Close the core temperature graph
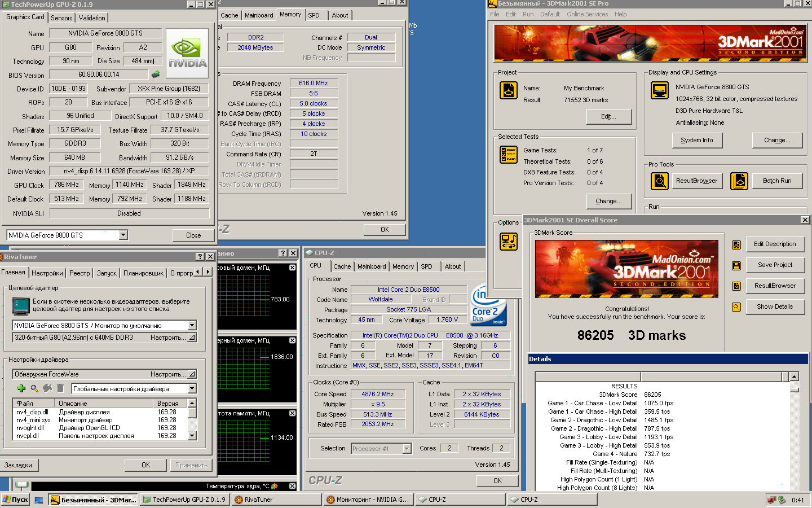The image size is (812, 508). click(x=292, y=486)
